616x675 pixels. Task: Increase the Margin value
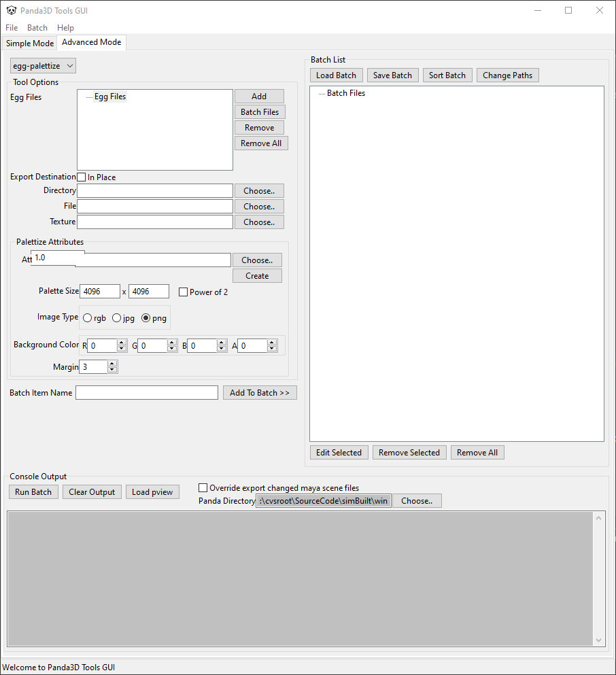(112, 364)
